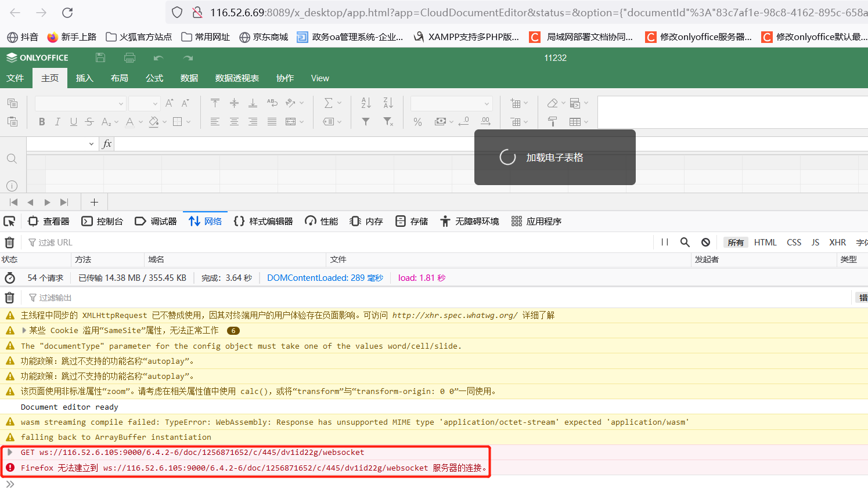Open the 京东商城 bookmark
868x499 pixels.
(x=264, y=37)
